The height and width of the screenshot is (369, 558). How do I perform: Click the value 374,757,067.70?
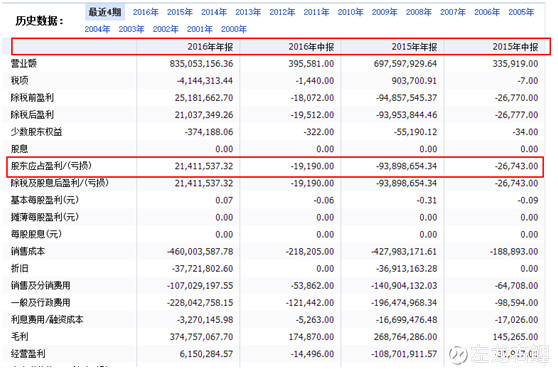click(201, 337)
